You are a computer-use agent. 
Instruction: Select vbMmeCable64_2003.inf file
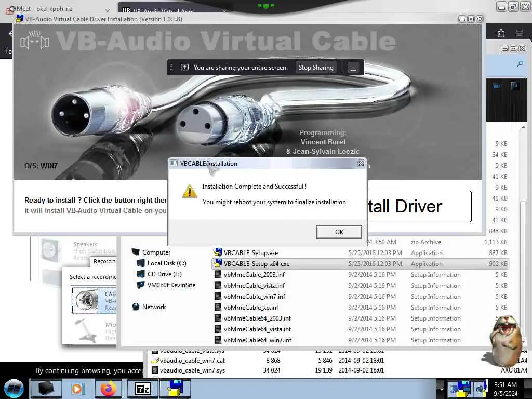[x=360, y=318]
